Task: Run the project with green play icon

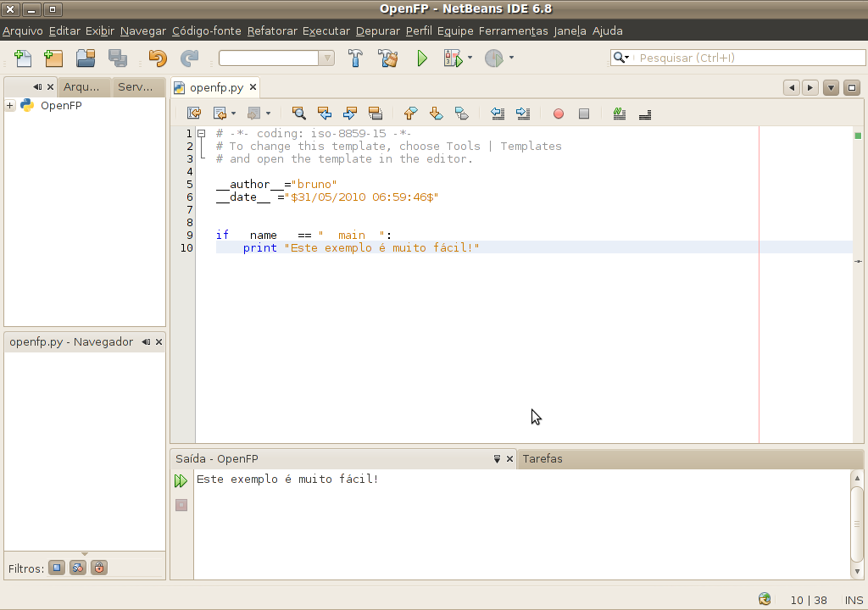Action: tap(422, 58)
